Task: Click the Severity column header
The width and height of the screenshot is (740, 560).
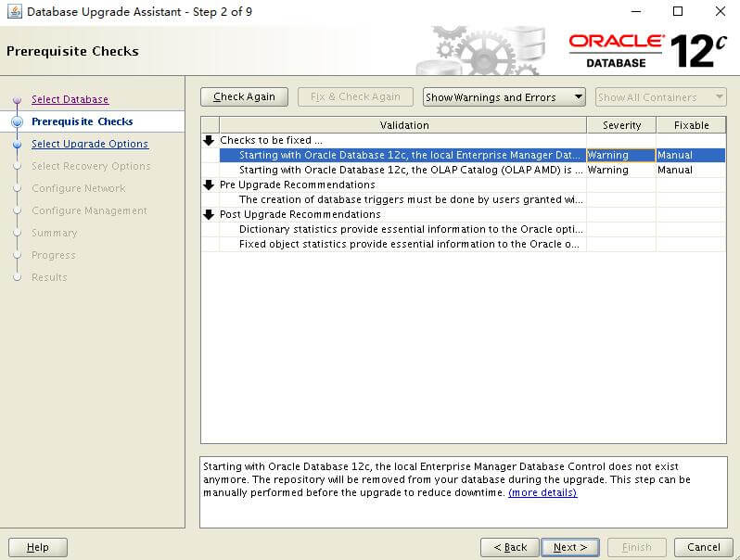Action: (621, 125)
